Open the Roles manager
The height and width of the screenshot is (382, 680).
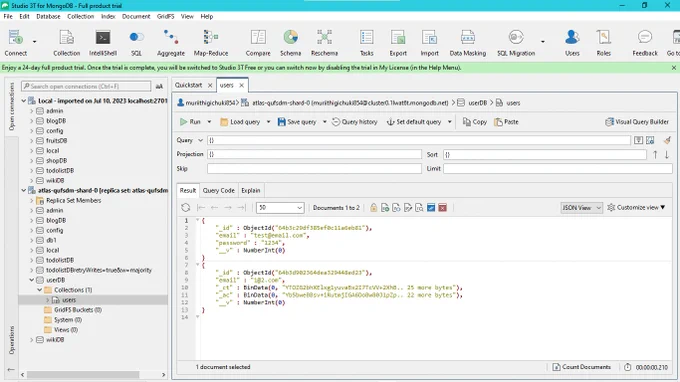click(x=603, y=42)
